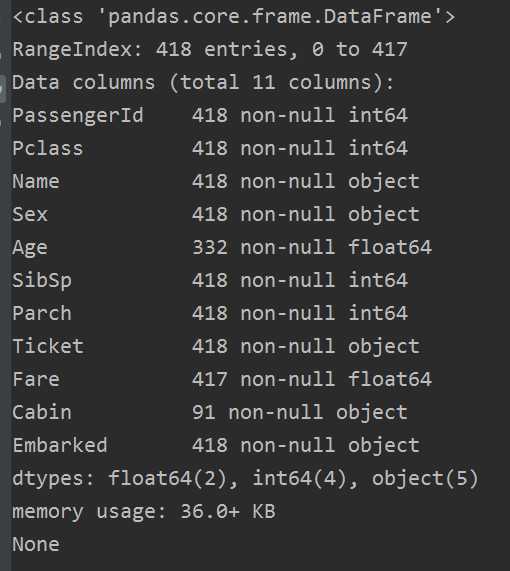
Task: Click the memory usage 36.0+ KB line
Action: tap(144, 512)
